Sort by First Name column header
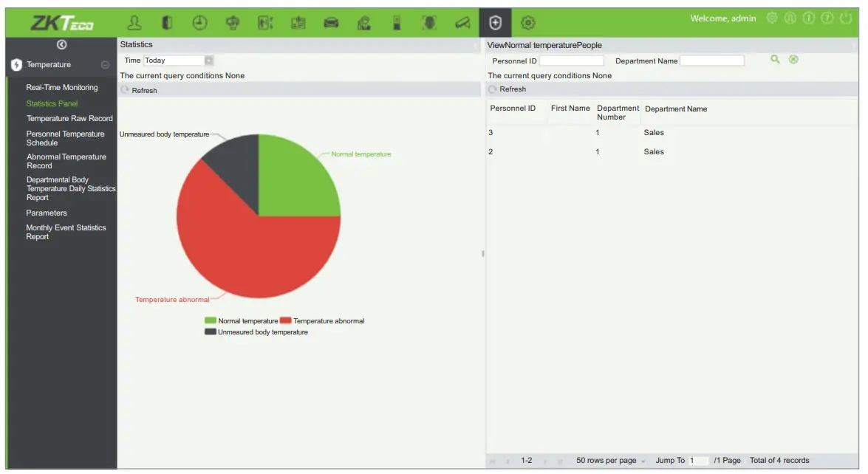This screenshot has width=868, height=474. [x=570, y=109]
